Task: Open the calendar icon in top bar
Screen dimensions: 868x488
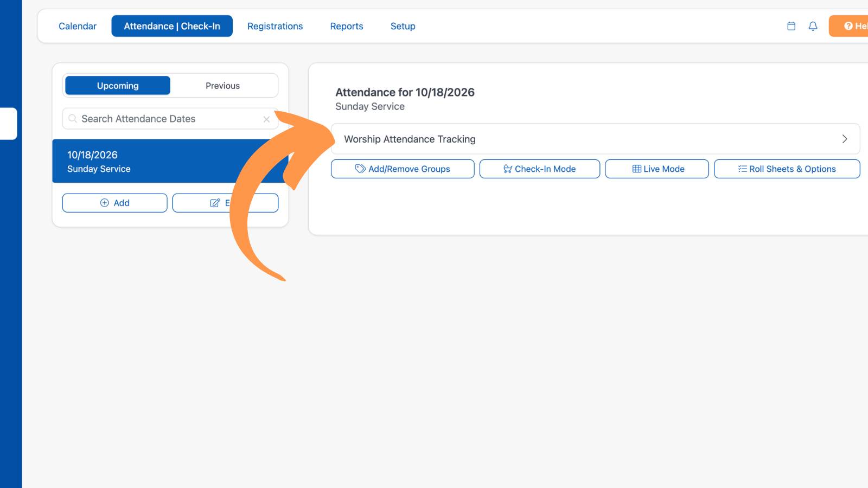Action: click(x=791, y=26)
